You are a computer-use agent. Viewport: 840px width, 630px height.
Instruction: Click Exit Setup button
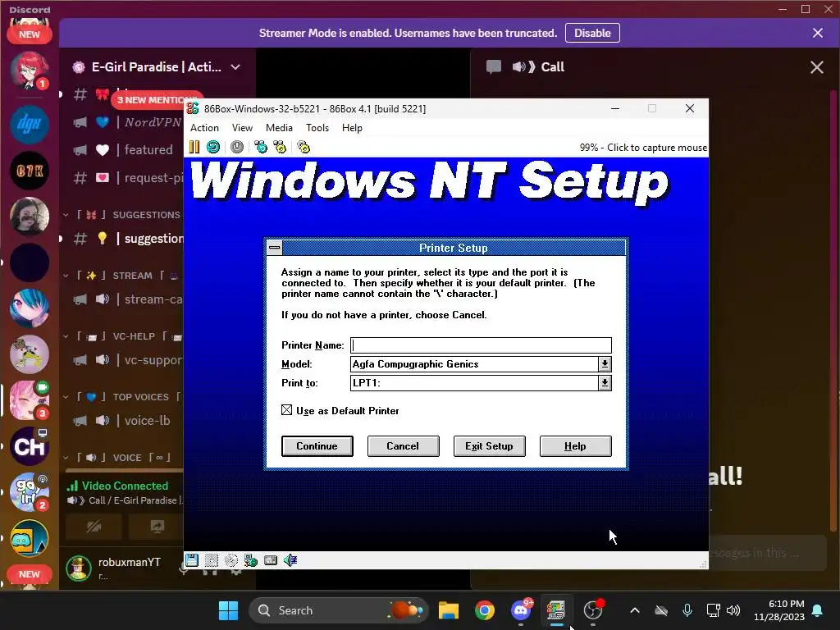489,445
